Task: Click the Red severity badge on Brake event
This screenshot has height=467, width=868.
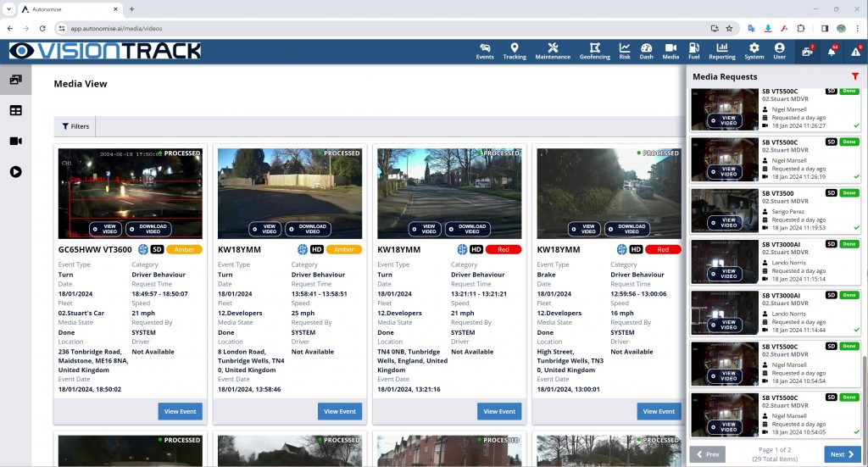Action: [663, 249]
